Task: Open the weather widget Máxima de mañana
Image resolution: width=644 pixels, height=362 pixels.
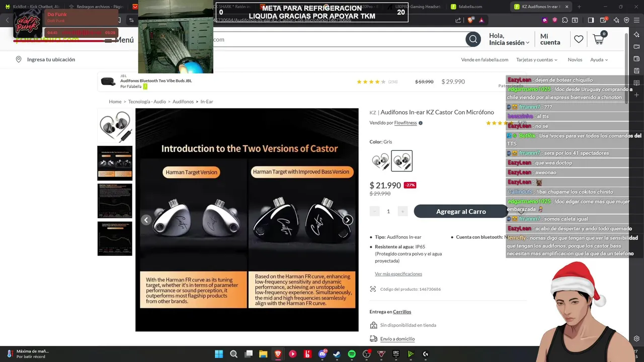Action: [28, 354]
